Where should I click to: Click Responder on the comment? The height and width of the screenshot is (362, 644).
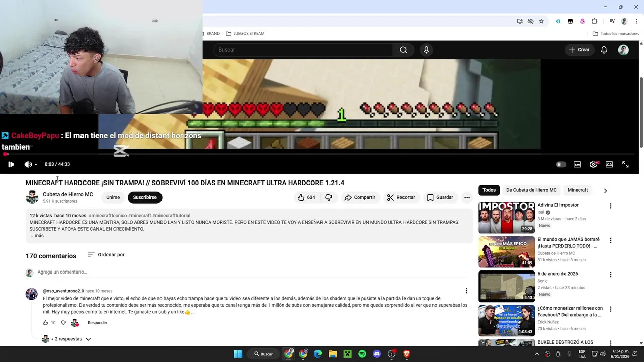[x=97, y=323]
